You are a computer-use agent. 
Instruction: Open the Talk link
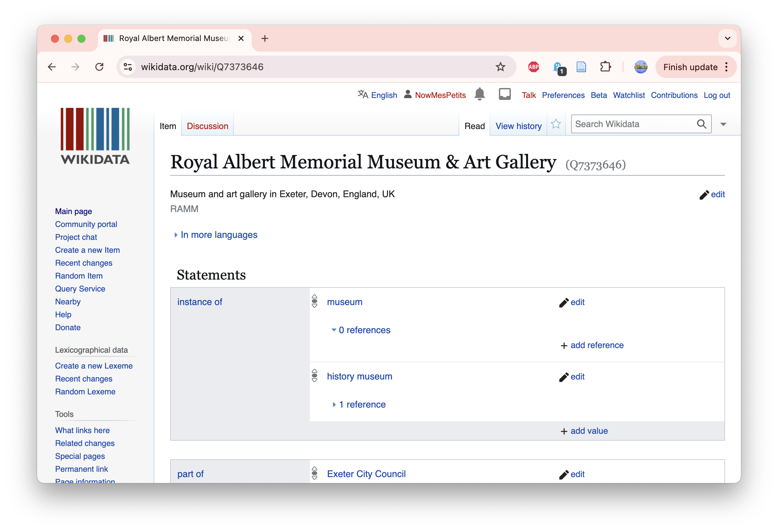pos(529,95)
